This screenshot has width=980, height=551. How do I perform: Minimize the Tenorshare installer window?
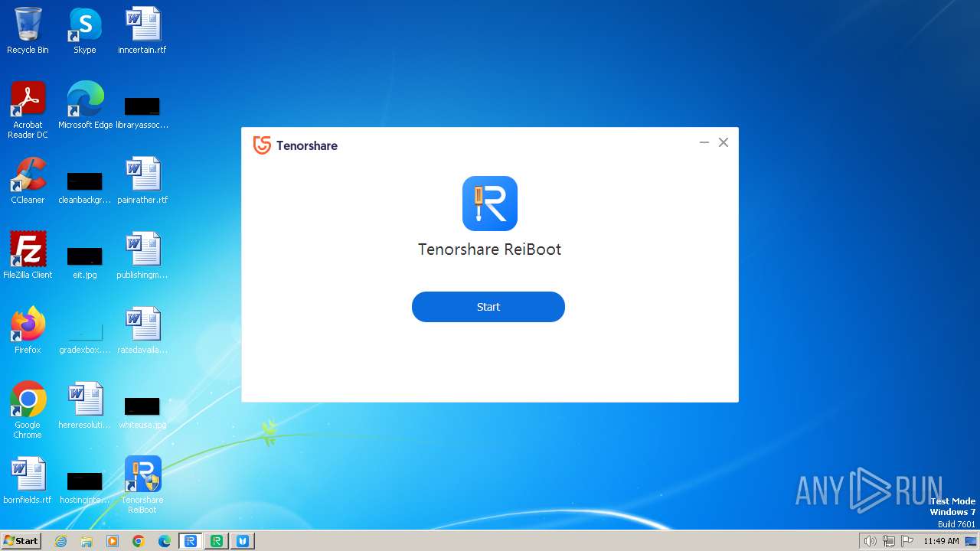[704, 142]
